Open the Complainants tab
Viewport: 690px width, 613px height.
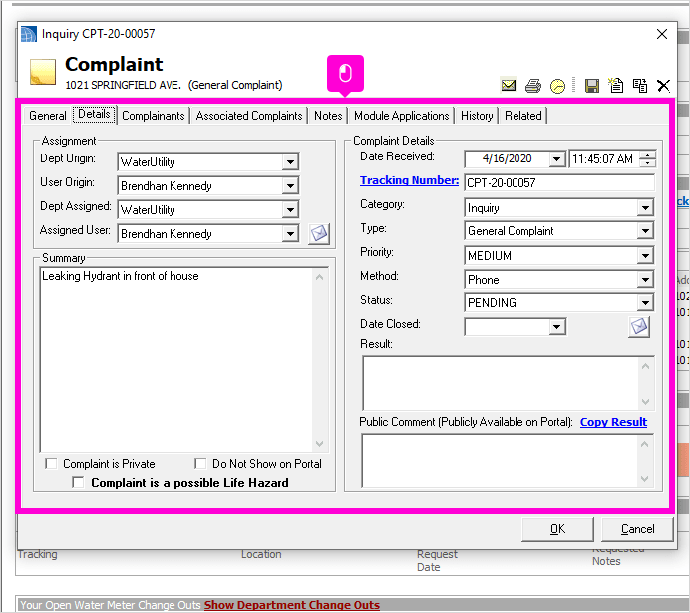pos(153,116)
